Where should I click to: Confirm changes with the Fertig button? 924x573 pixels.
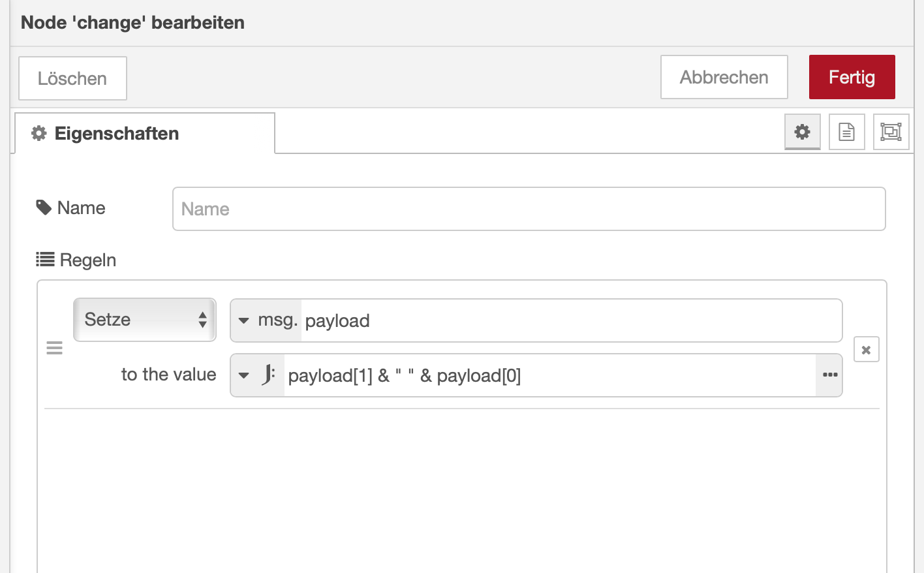852,77
